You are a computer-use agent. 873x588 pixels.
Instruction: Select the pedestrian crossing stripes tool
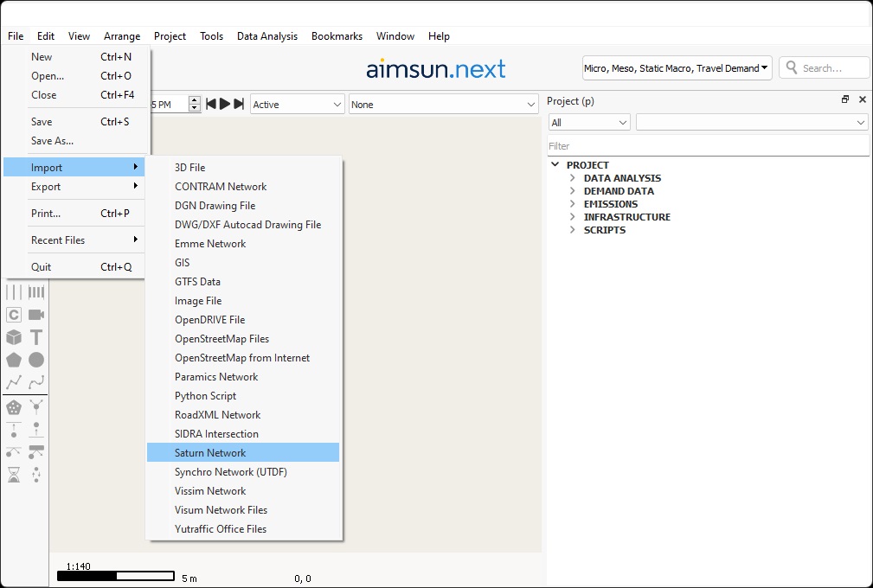[x=36, y=292]
